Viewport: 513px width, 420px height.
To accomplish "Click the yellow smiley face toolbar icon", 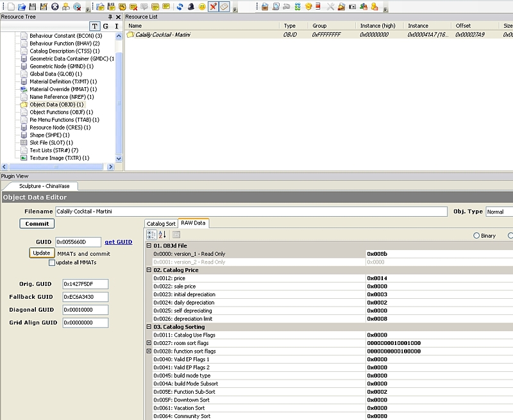I will 202,6.
